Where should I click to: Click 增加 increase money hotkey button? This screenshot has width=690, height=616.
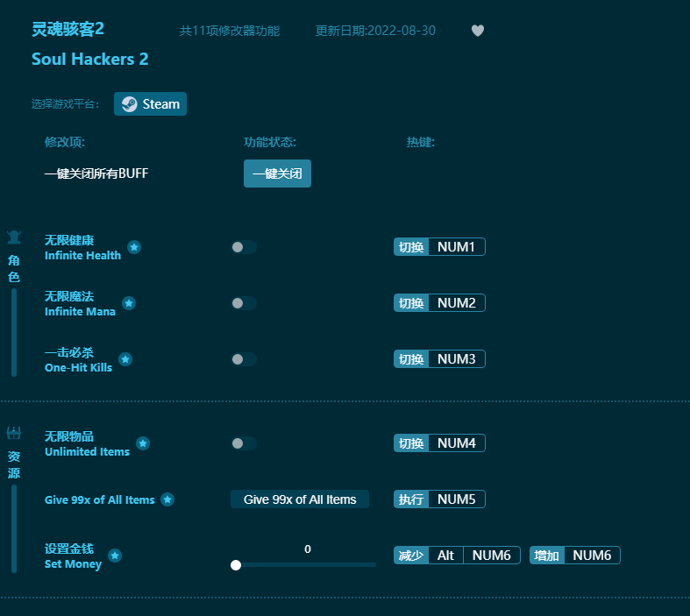pos(546,556)
